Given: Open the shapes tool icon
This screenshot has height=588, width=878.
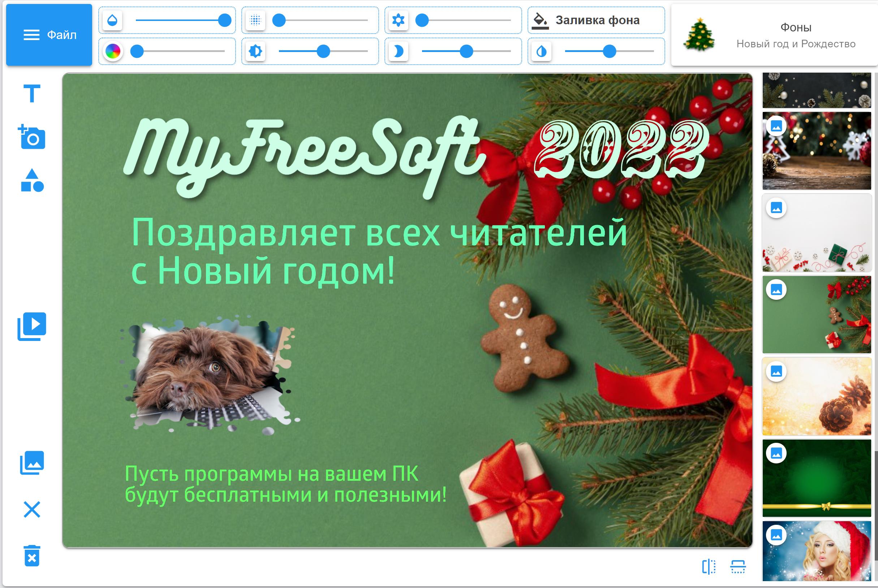Looking at the screenshot, I should [x=32, y=180].
